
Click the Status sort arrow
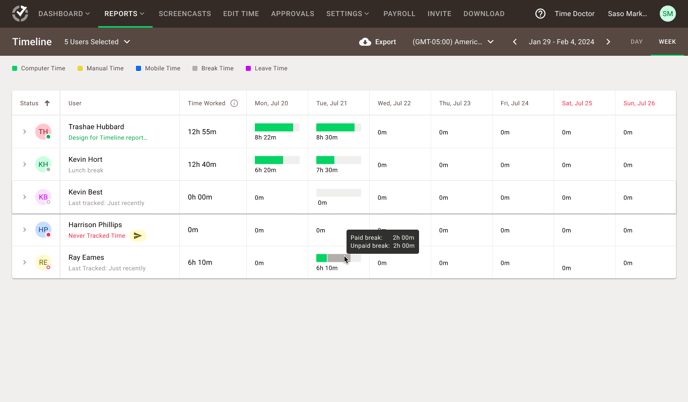(47, 103)
